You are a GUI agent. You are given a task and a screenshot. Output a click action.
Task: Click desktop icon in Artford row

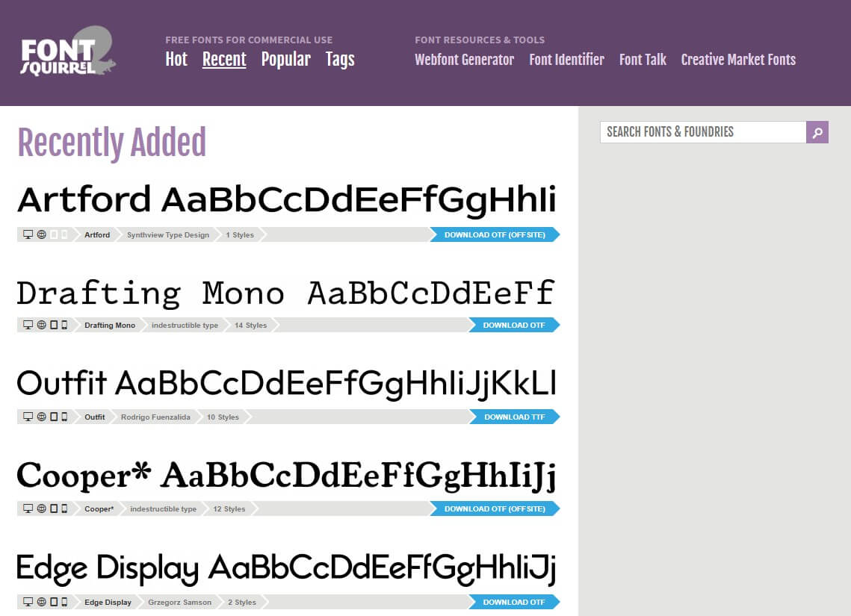pyautogui.click(x=28, y=234)
